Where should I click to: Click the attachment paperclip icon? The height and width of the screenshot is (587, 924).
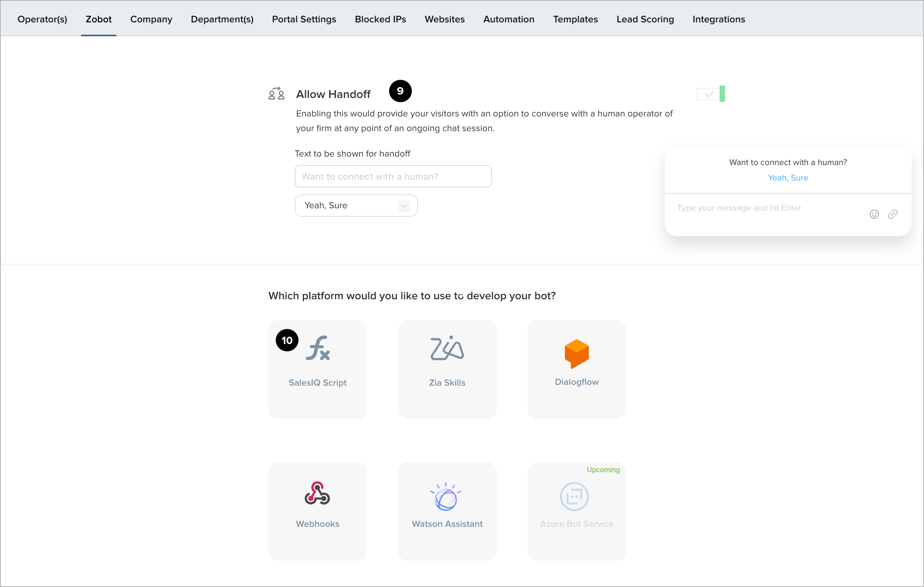coord(893,214)
